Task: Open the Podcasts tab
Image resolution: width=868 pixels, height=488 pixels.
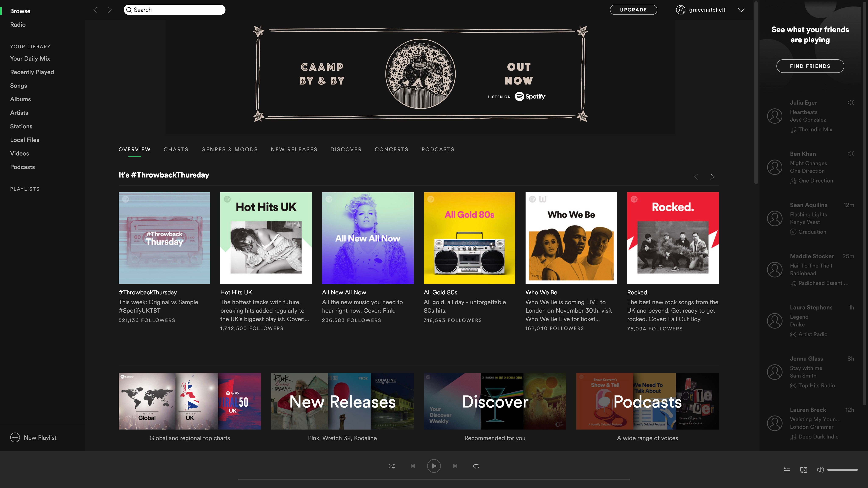Action: [x=438, y=149]
